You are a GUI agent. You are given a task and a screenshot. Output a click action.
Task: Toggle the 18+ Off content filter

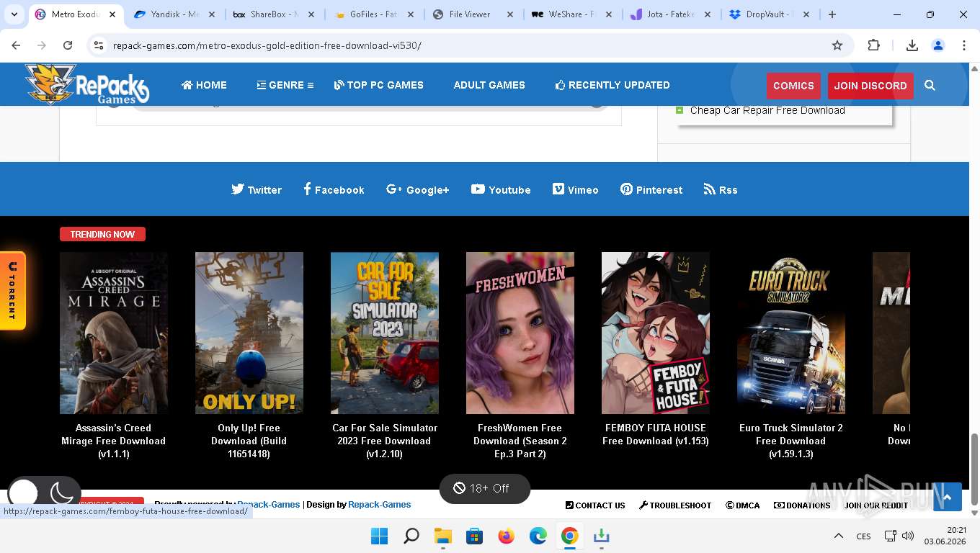pos(485,488)
